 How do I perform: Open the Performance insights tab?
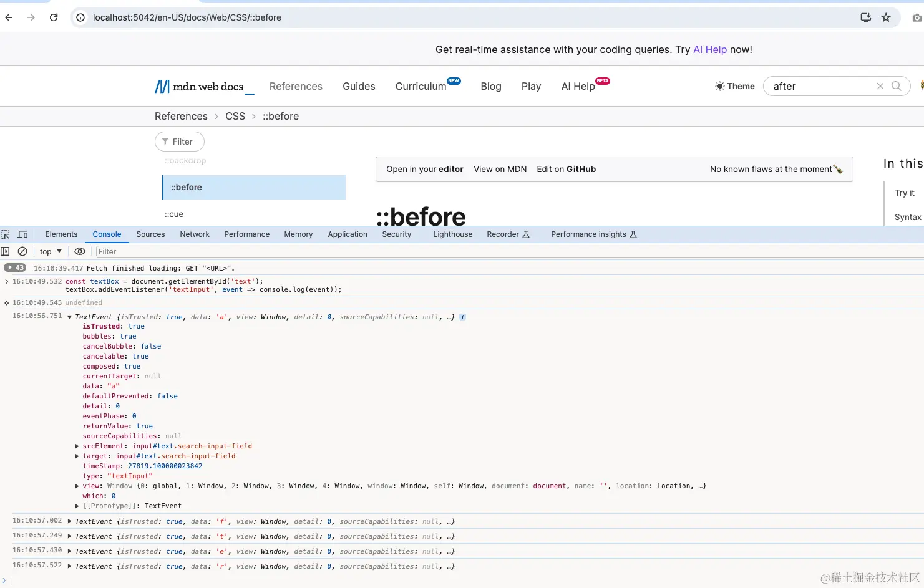pos(593,234)
